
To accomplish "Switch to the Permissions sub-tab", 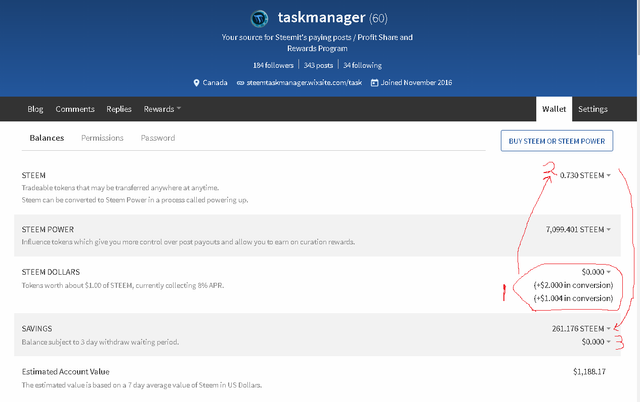I will click(102, 138).
